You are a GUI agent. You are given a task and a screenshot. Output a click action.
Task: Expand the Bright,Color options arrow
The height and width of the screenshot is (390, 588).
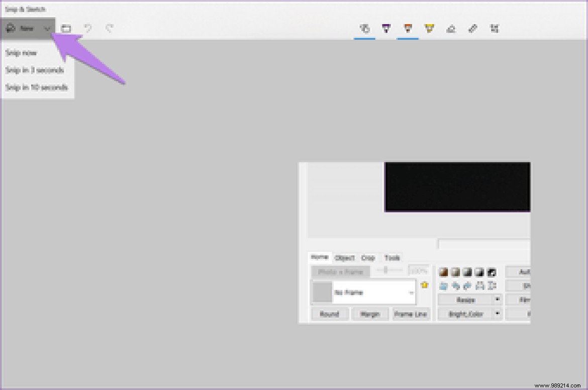click(x=497, y=314)
